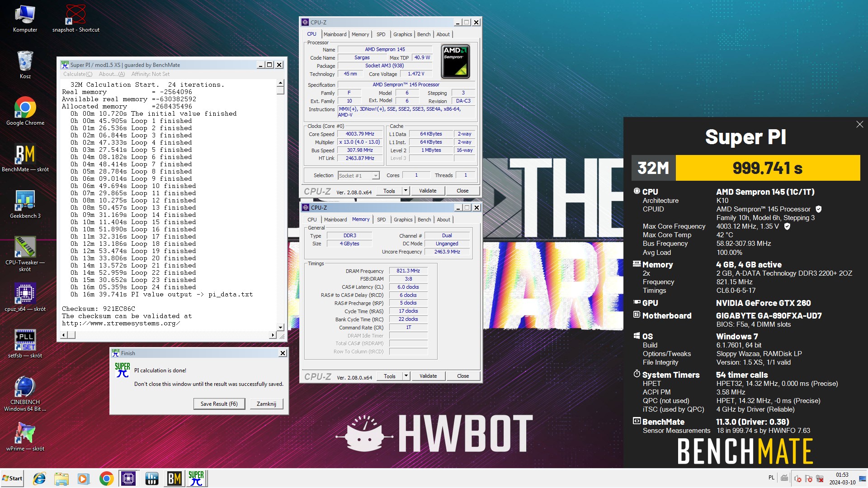Viewport: 868px width, 488px height.
Task: Select the Memory tab in upper CPU-Z
Action: click(x=360, y=34)
